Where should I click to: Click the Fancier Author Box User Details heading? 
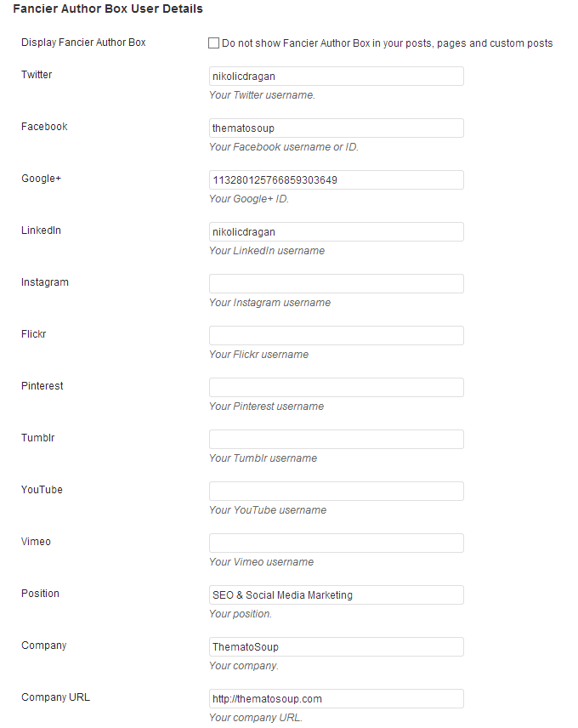coord(108,9)
